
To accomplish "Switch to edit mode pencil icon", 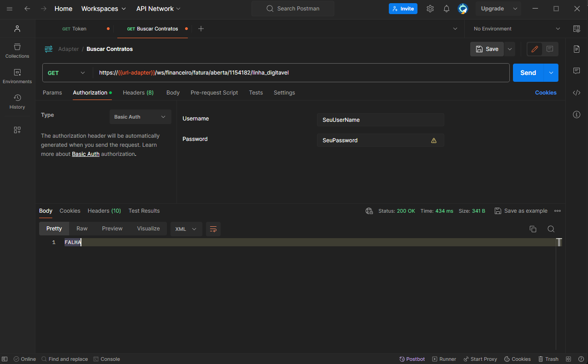I will pos(535,49).
